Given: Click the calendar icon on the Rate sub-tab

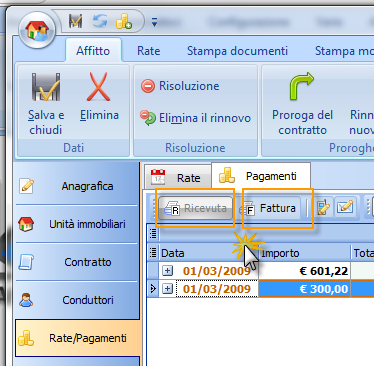Looking at the screenshot, I should [158, 177].
